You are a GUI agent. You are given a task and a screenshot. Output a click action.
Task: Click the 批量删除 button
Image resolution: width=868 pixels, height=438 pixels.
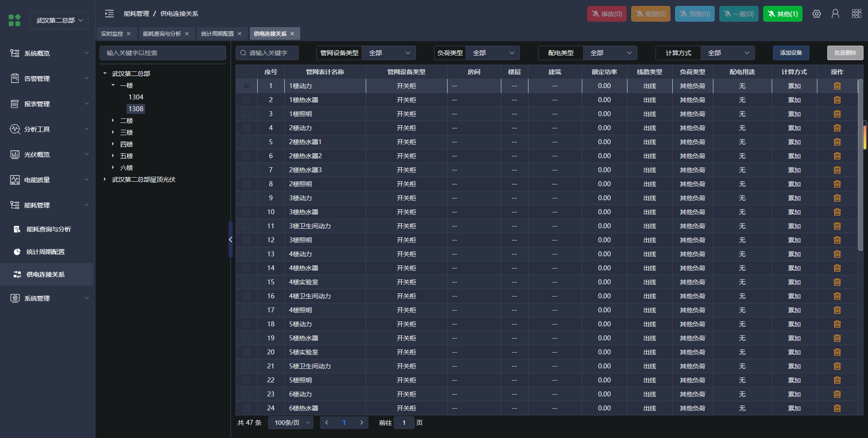[845, 53]
